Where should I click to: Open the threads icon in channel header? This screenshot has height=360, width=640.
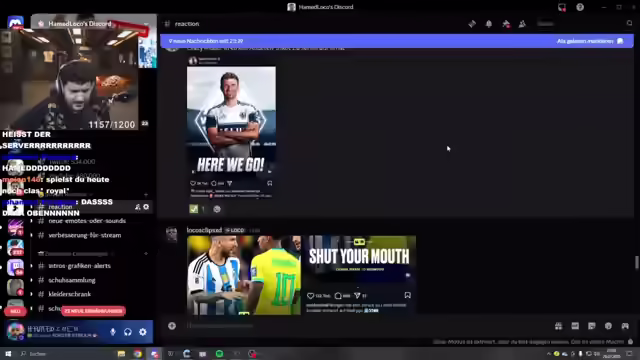(472, 24)
